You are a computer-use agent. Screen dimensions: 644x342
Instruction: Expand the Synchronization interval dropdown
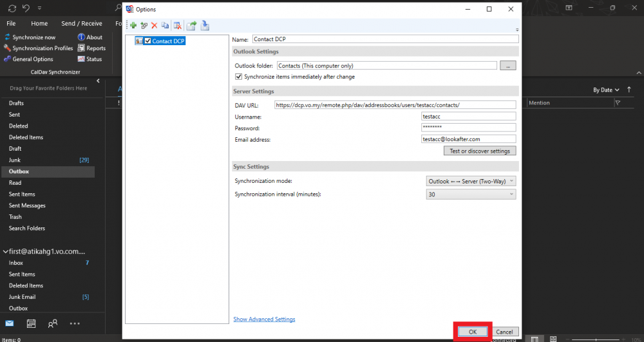point(471,194)
